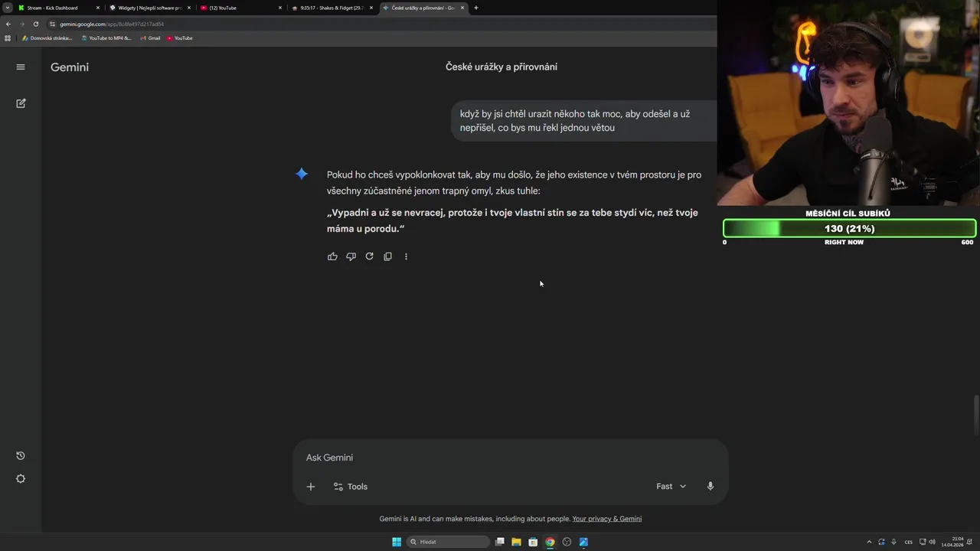Open the YouTube to MP4 bookmark

106,38
